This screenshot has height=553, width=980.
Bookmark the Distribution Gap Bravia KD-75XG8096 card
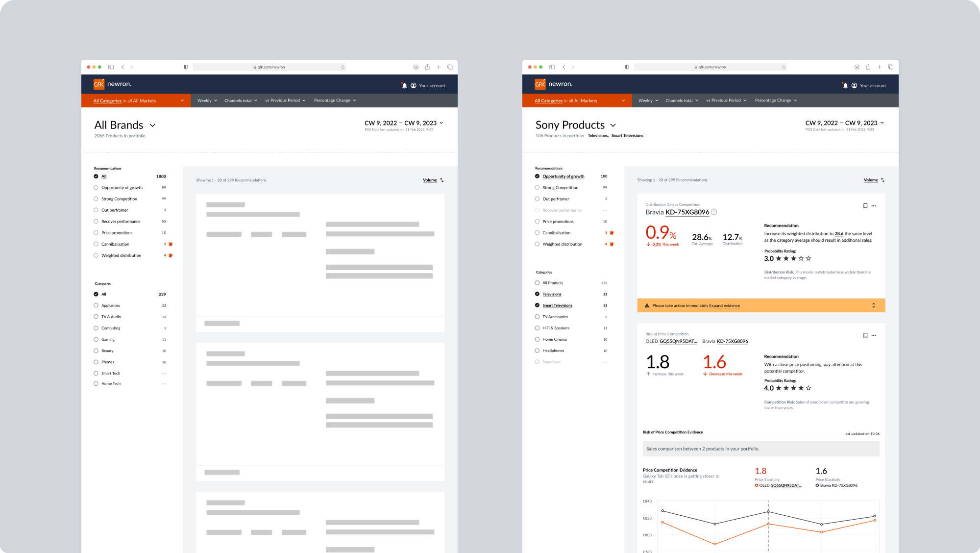tap(865, 206)
